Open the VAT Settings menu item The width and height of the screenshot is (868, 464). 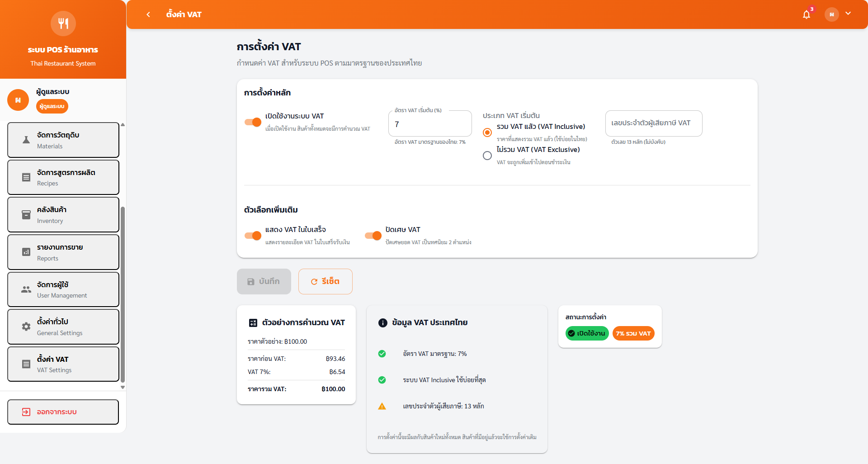(63, 364)
